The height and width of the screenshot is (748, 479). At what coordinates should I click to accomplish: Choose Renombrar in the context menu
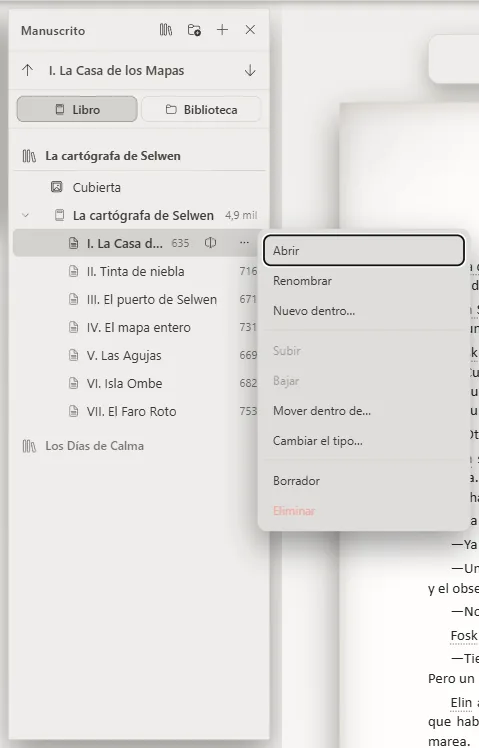click(364, 281)
